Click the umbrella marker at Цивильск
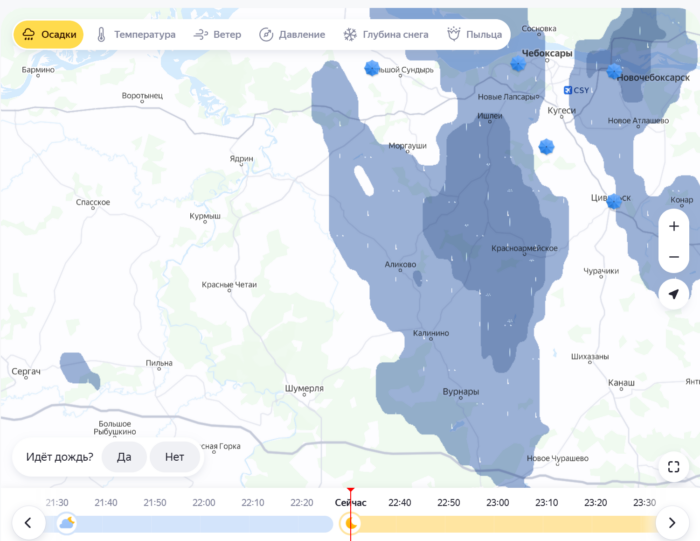This screenshot has width=700, height=541. point(614,201)
